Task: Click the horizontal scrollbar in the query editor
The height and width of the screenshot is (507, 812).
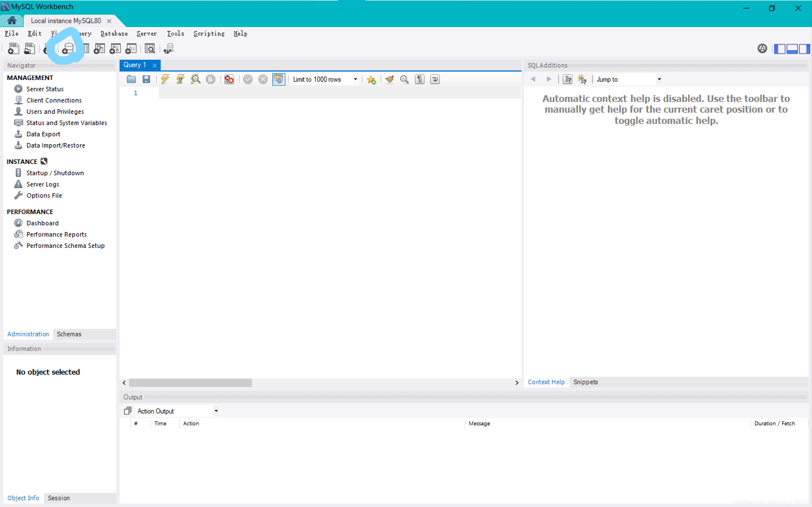Action: 190,383
